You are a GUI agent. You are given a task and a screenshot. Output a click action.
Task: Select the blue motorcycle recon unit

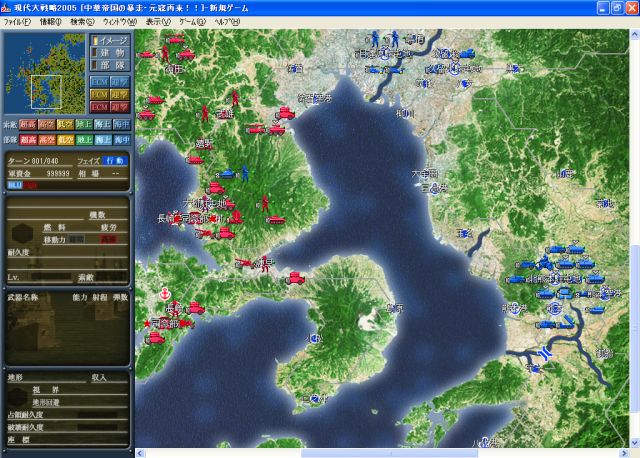coord(545,262)
